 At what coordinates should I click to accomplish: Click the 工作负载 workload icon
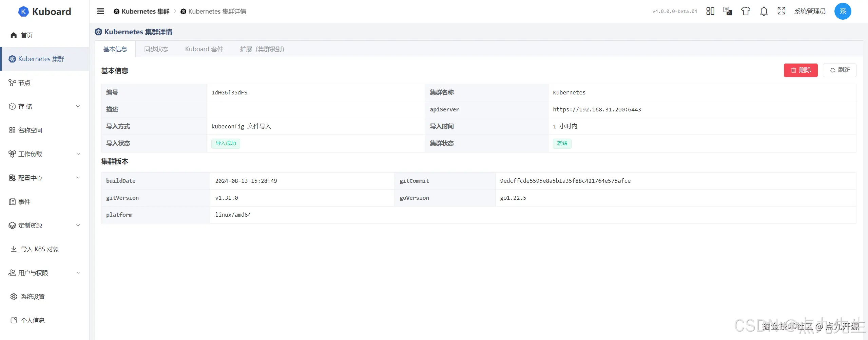pos(12,154)
